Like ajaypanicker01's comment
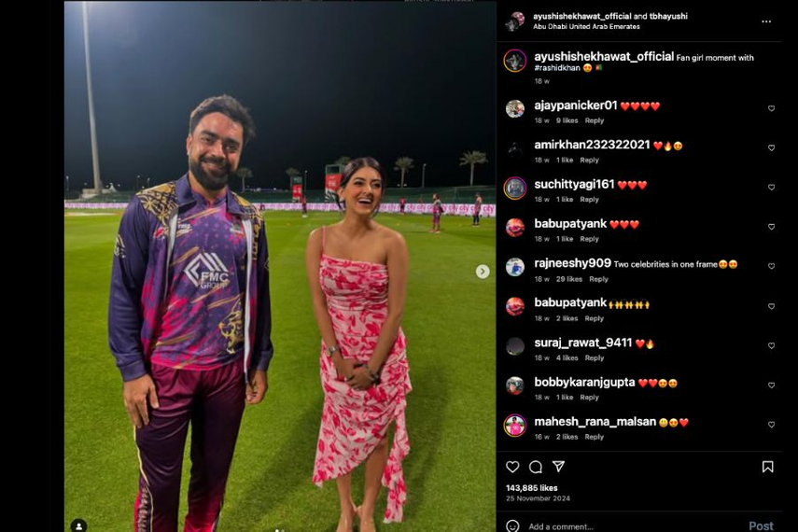 click(772, 108)
